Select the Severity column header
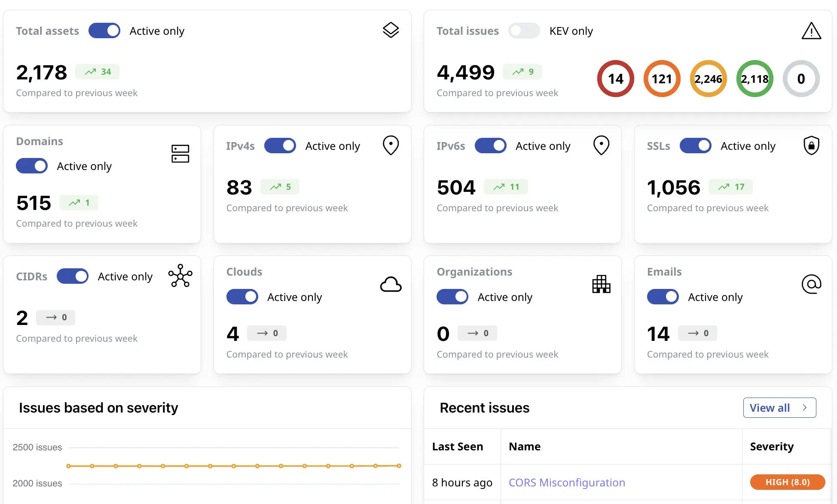Viewport: 837px width, 504px height. 772,446
